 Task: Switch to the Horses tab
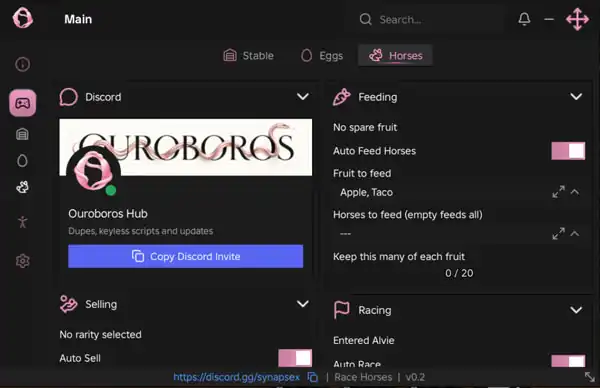(396, 55)
